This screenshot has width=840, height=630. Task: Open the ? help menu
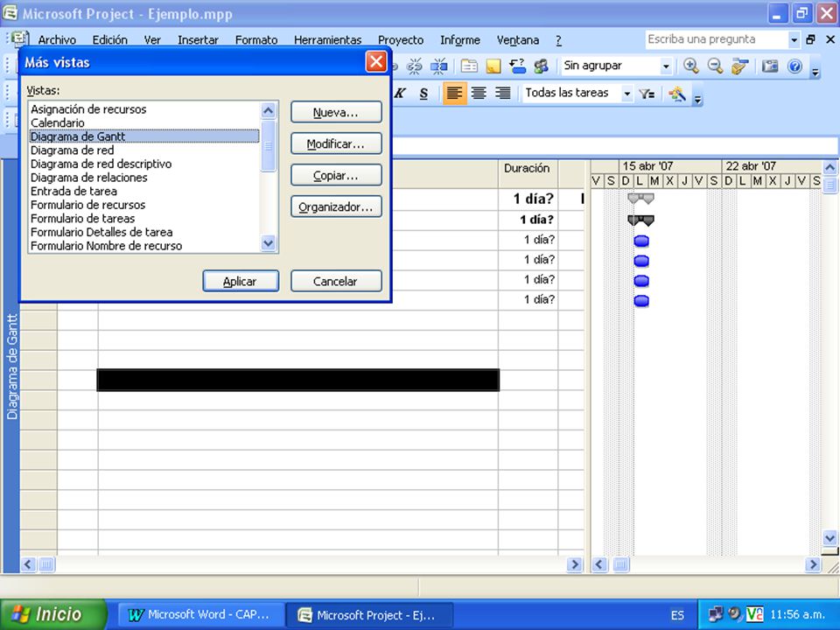click(x=558, y=40)
